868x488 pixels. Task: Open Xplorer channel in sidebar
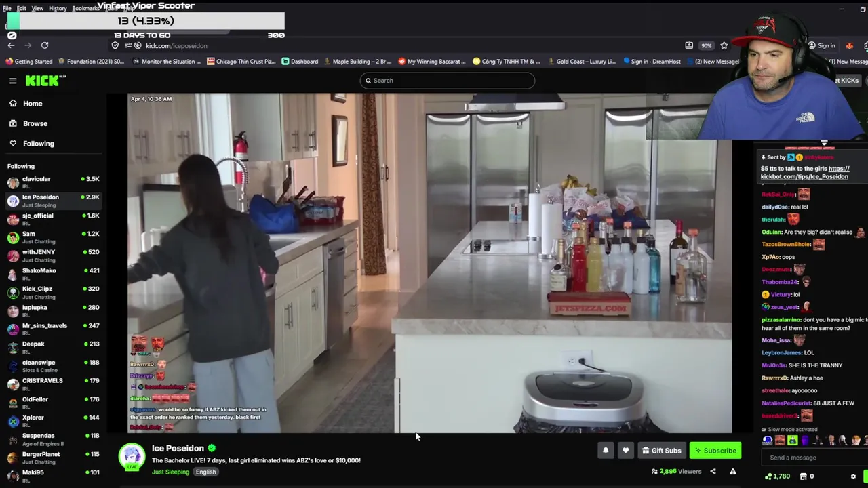tap(53, 420)
